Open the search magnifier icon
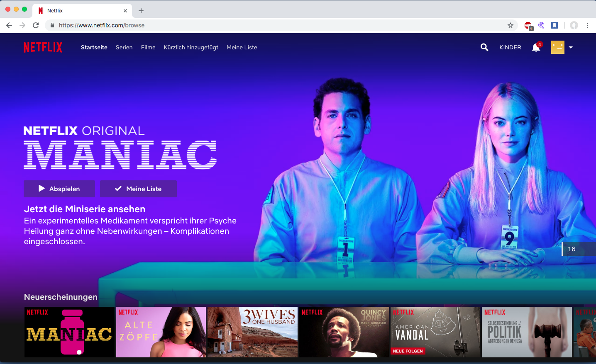Viewport: 596px width, 364px height. pyautogui.click(x=484, y=47)
